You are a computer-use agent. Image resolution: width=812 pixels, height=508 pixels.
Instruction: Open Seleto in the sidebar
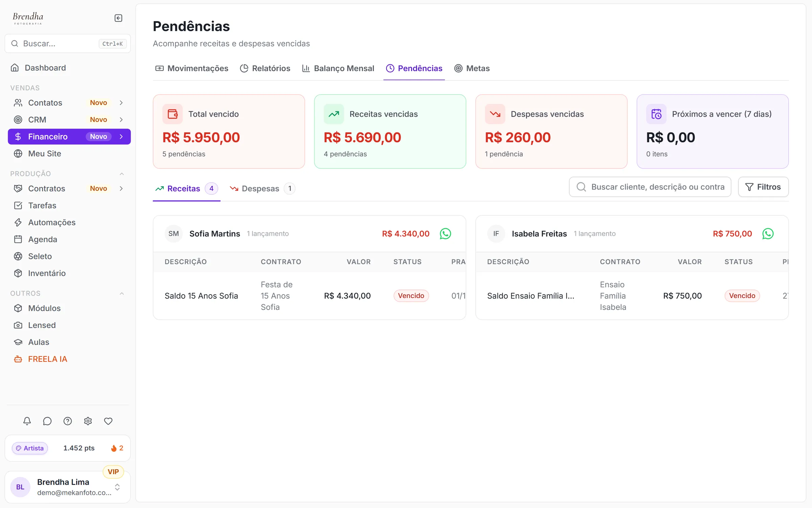[69, 256]
